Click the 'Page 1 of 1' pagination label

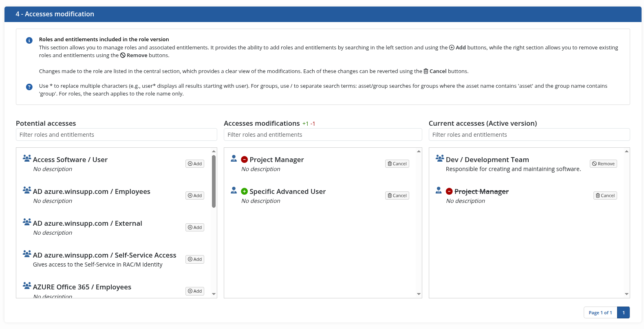click(x=600, y=313)
